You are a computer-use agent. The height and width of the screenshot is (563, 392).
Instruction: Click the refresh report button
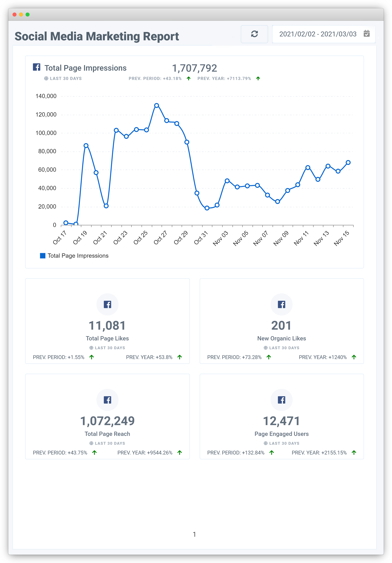point(254,34)
